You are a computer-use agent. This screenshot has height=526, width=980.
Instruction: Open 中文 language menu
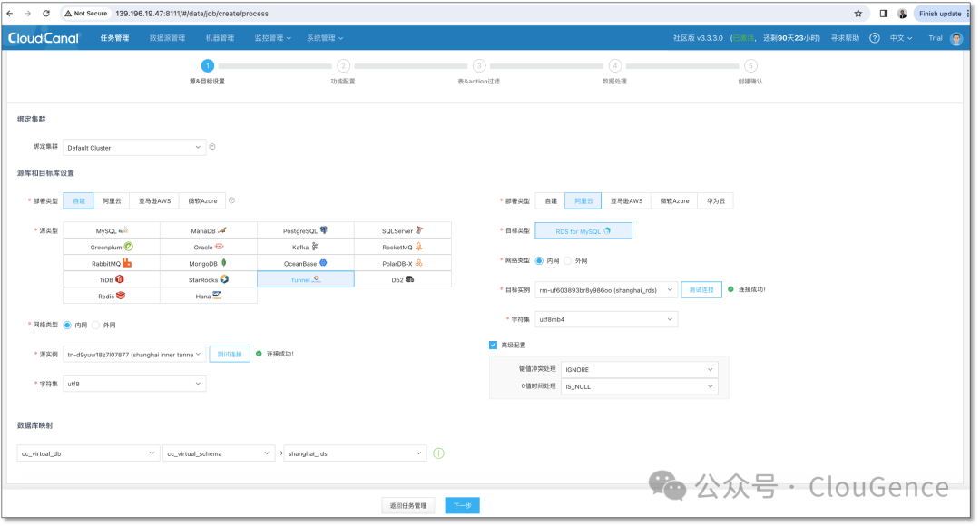[901, 38]
